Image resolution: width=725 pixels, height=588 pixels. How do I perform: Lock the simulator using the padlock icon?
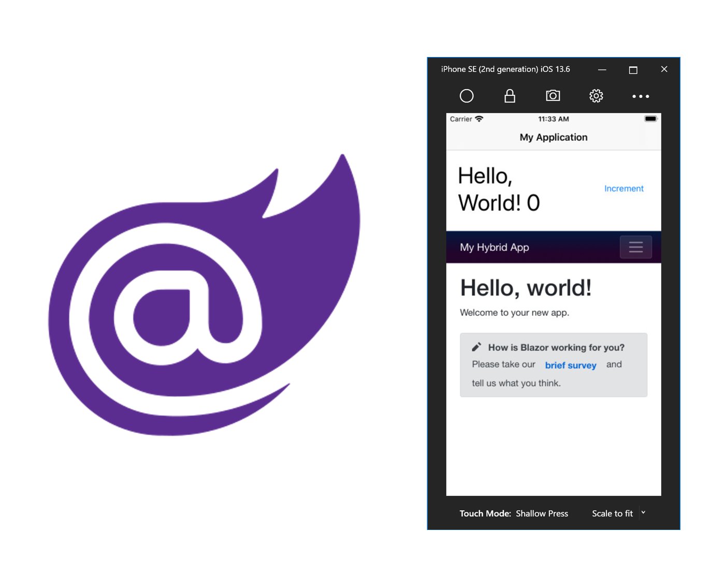coord(510,96)
